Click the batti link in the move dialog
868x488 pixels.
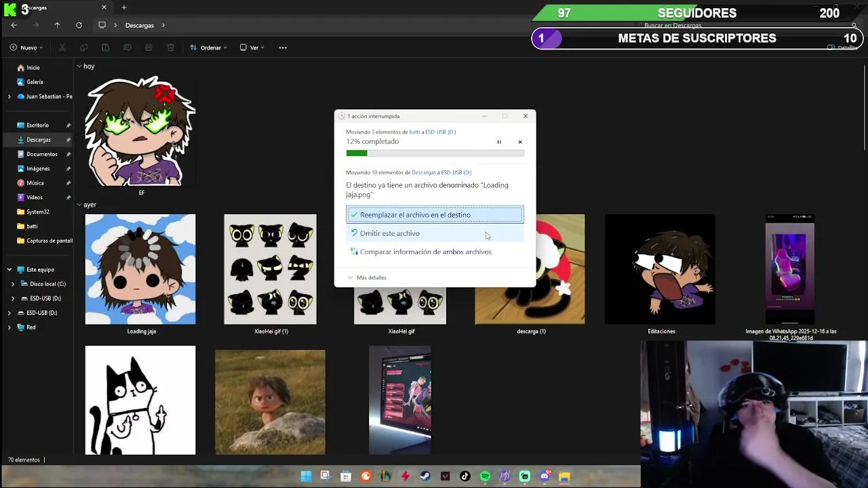pos(414,132)
